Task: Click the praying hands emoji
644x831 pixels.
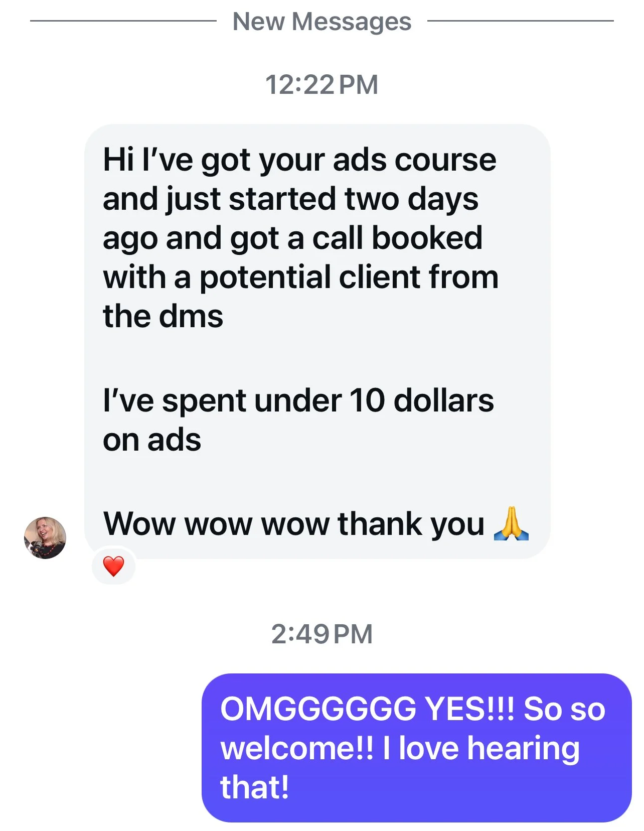Action: tap(511, 523)
